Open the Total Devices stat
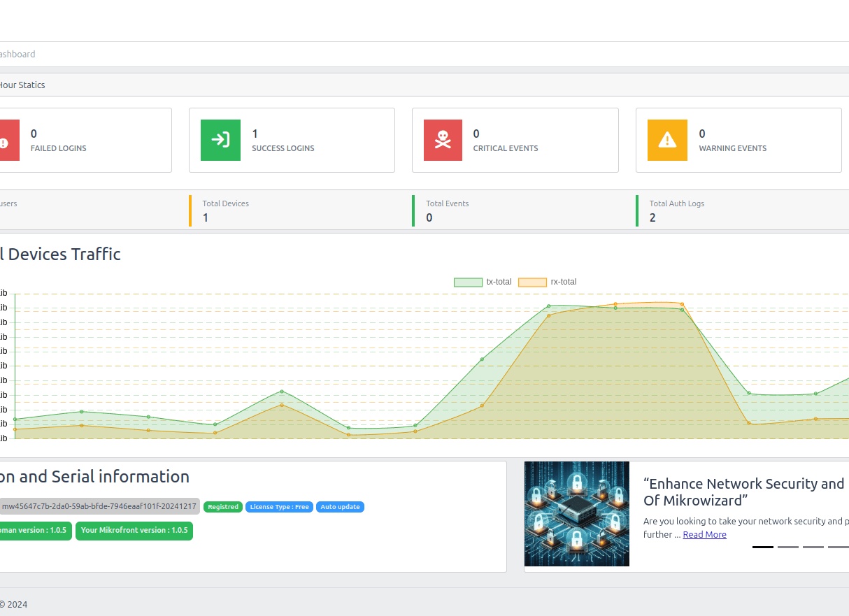Screen dimensions: 849x616 click(x=225, y=210)
